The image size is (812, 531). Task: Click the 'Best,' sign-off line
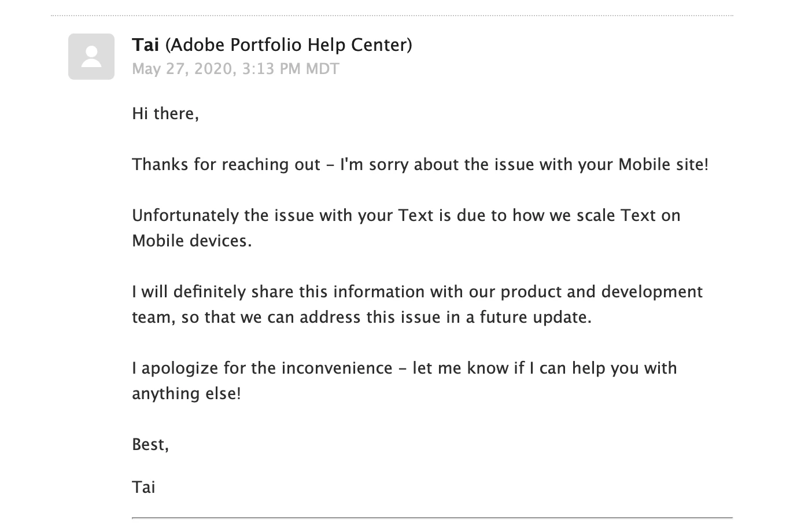150,445
